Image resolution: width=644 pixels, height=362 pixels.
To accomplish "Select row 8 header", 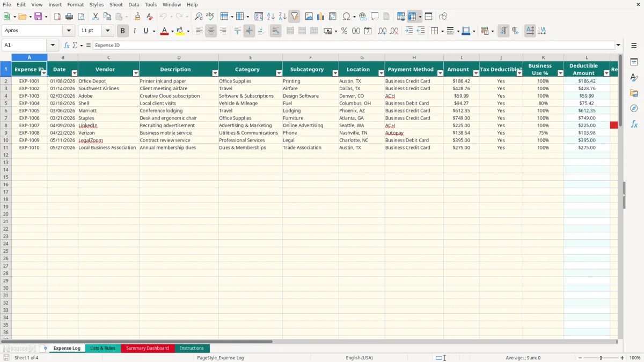I will [x=6, y=125].
